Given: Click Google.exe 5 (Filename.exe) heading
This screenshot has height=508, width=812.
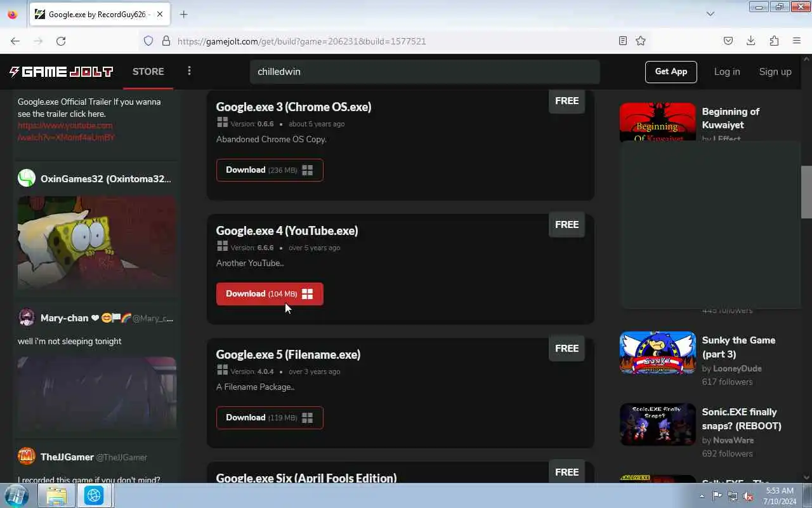Looking at the screenshot, I should point(288,354).
